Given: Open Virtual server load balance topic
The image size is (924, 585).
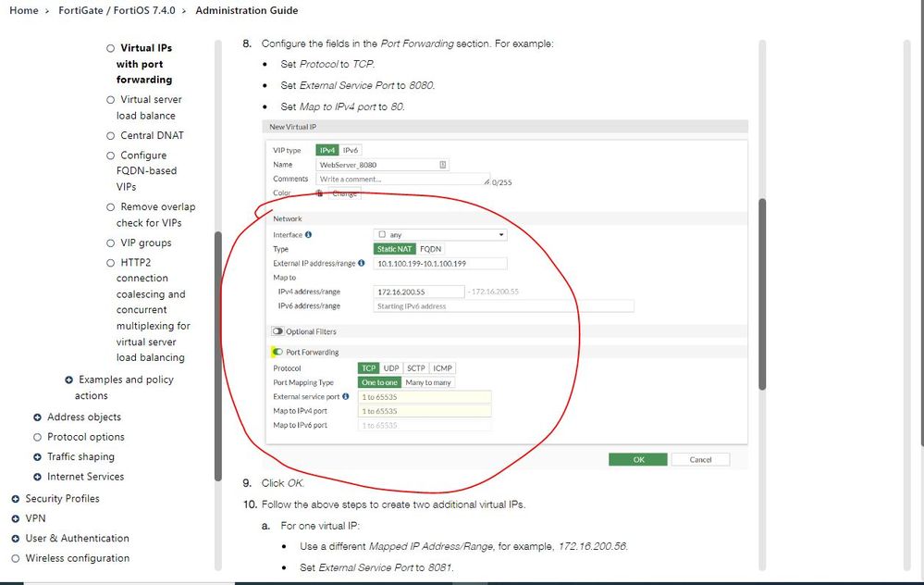Looking at the screenshot, I should (x=149, y=107).
